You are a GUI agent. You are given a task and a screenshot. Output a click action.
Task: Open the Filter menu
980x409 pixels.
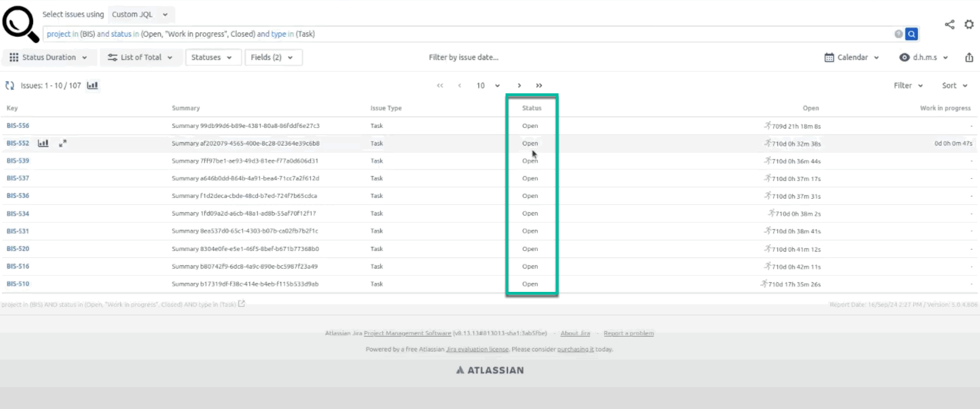[908, 86]
